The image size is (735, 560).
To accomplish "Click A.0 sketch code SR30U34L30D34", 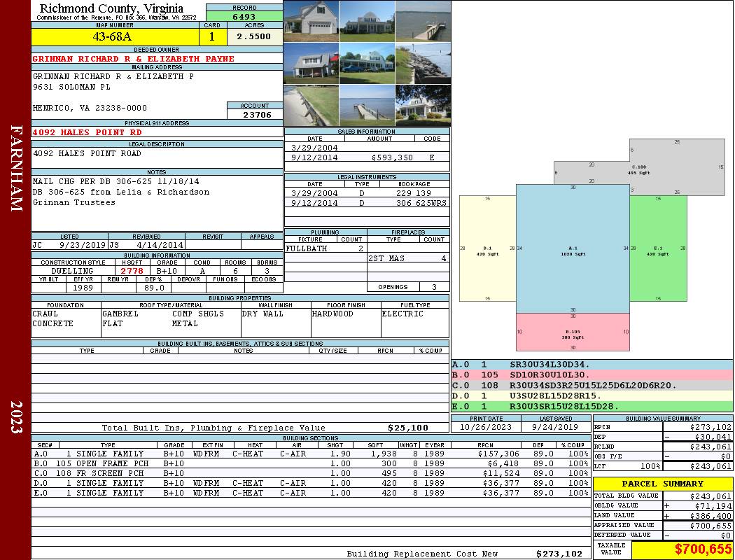I will tap(549, 364).
